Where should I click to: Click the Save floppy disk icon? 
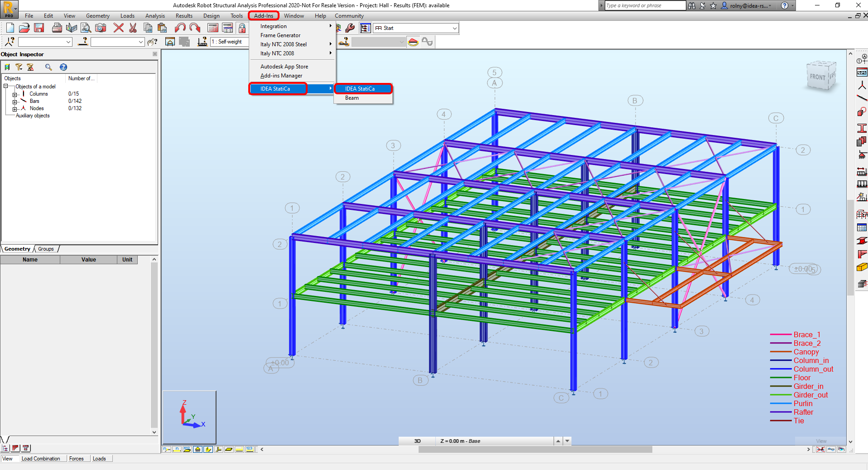point(39,28)
